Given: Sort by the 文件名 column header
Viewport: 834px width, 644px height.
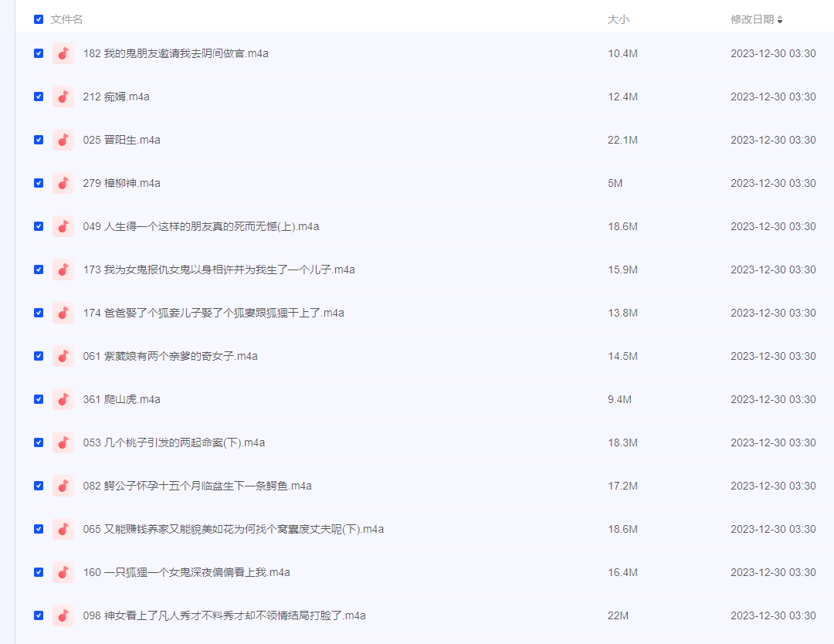Looking at the screenshot, I should pos(66,19).
